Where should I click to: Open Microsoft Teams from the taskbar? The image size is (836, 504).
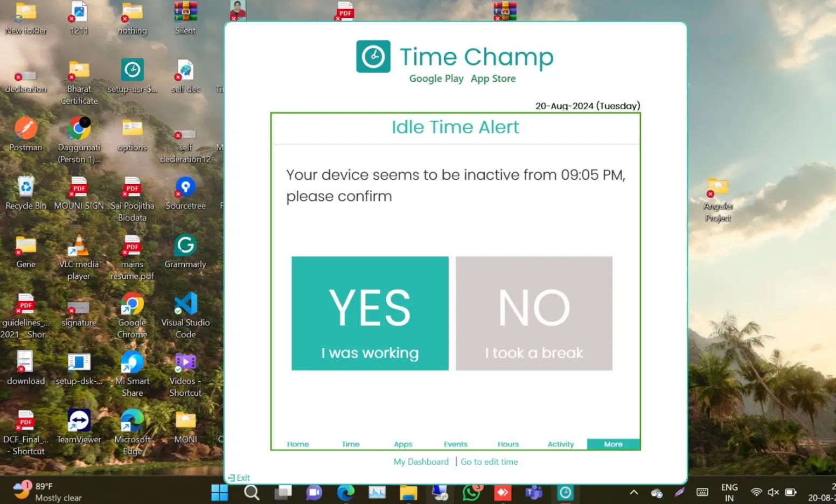[534, 492]
